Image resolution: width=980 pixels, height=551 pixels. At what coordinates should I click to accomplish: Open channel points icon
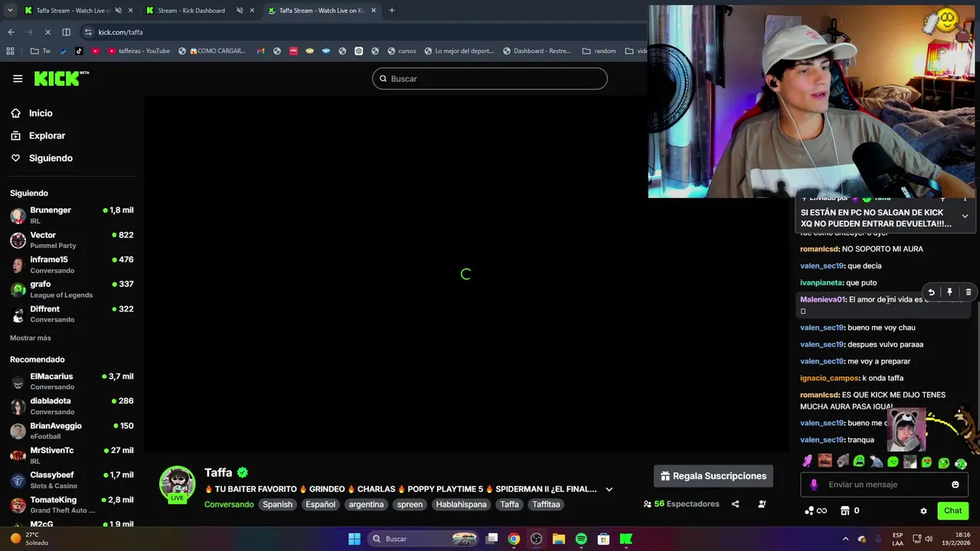click(x=815, y=511)
